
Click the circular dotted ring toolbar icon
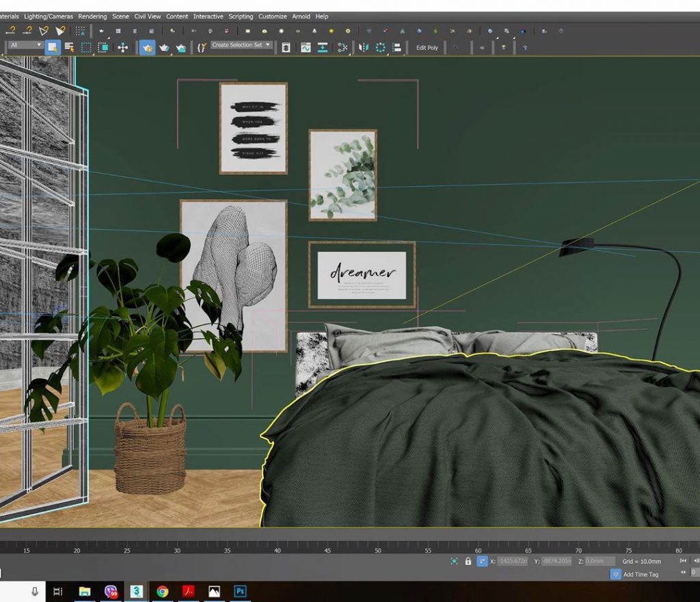tap(380, 47)
